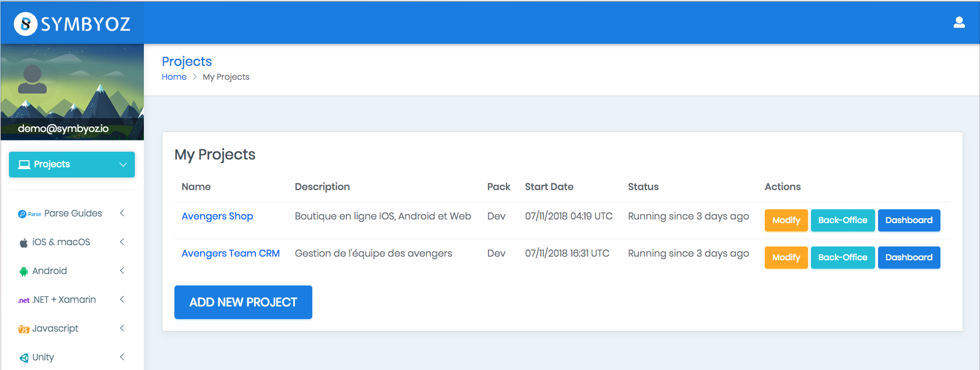
Task: Click the laptop icon in Projects menu
Action: [x=24, y=164]
